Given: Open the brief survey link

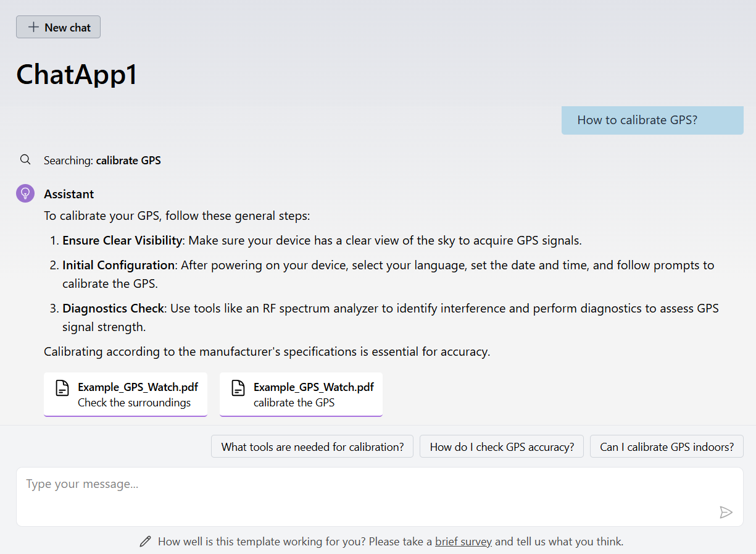Looking at the screenshot, I should click(x=463, y=542).
